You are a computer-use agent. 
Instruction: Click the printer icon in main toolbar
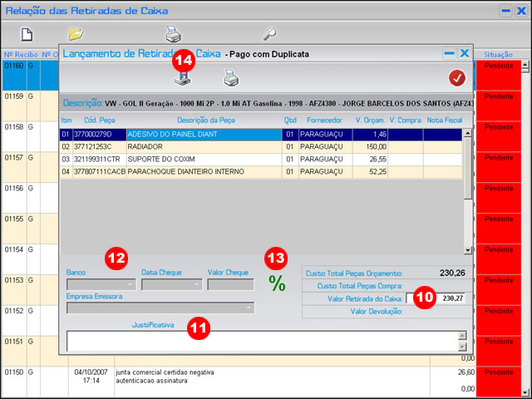(x=173, y=34)
